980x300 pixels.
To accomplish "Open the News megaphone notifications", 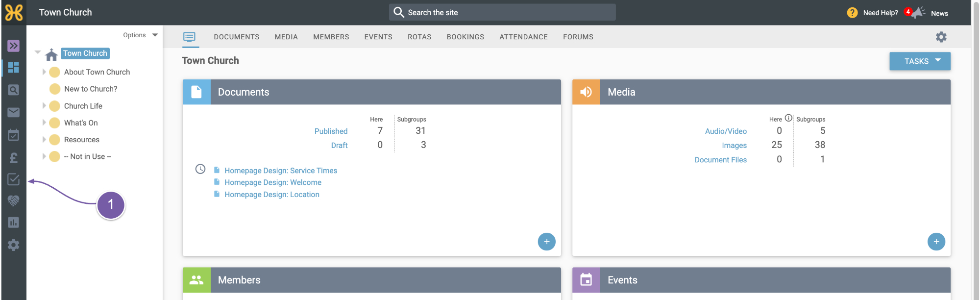I will click(x=917, y=12).
